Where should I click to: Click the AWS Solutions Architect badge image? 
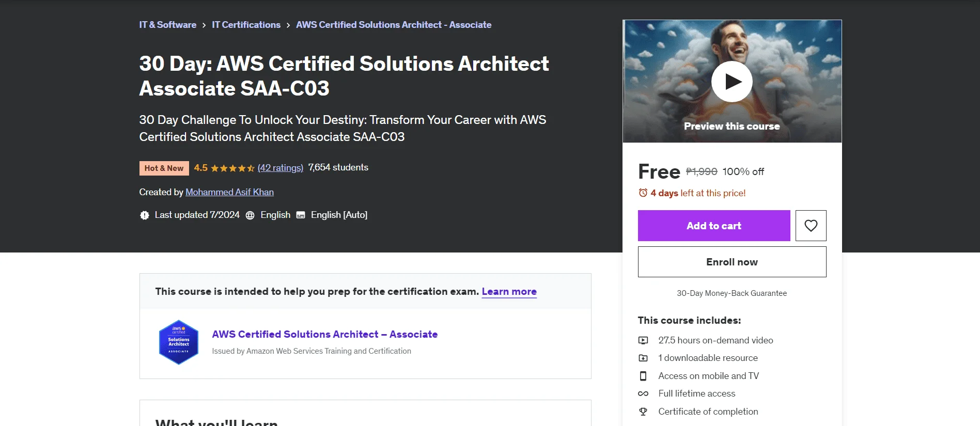179,342
